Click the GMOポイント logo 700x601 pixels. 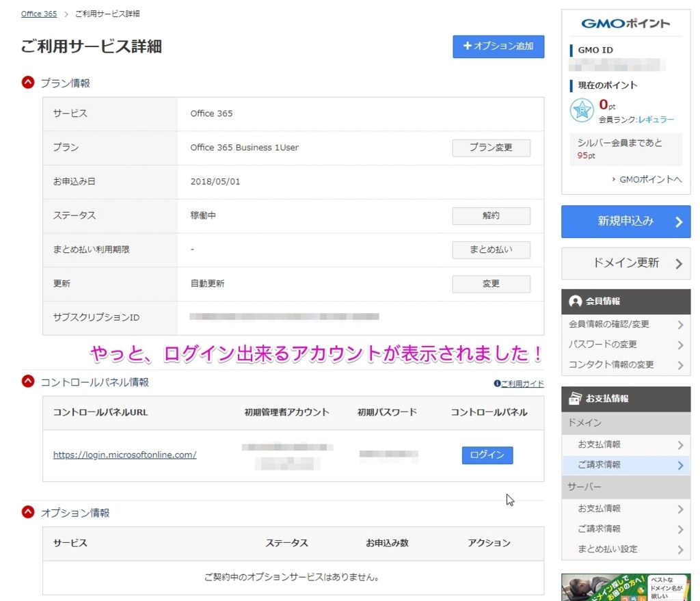coord(625,23)
